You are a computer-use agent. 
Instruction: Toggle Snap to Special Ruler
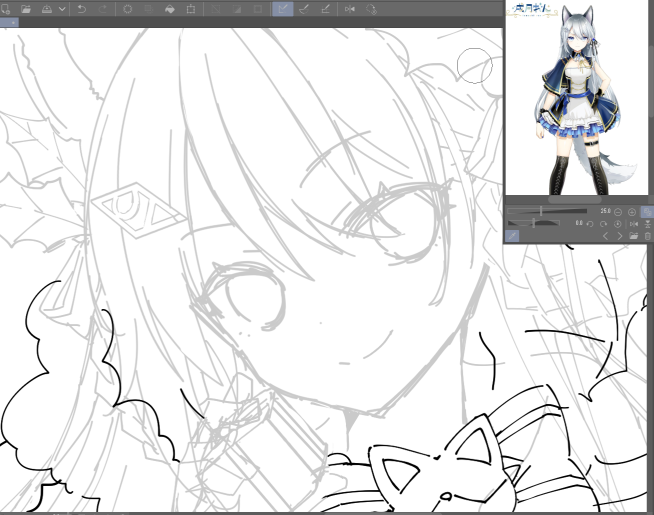(x=304, y=9)
